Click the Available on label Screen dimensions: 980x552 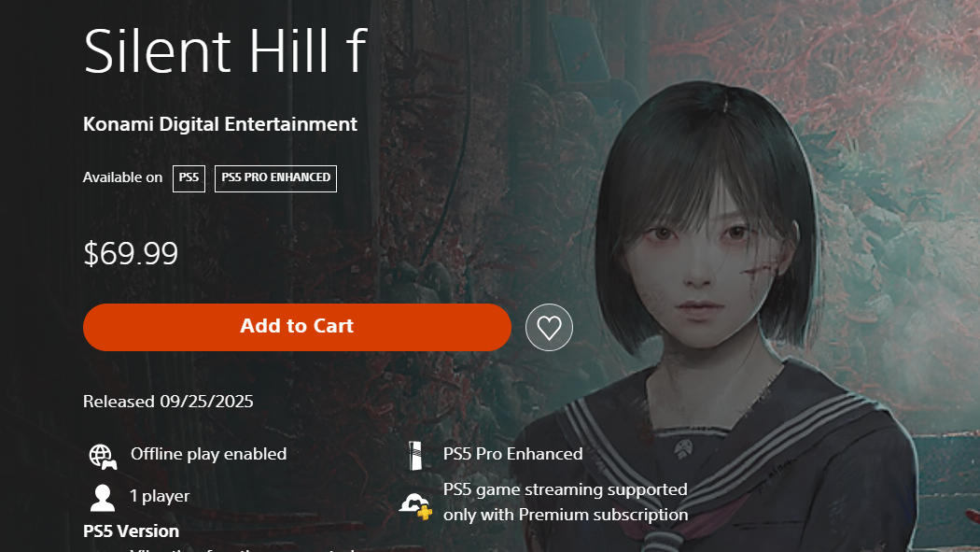point(122,177)
